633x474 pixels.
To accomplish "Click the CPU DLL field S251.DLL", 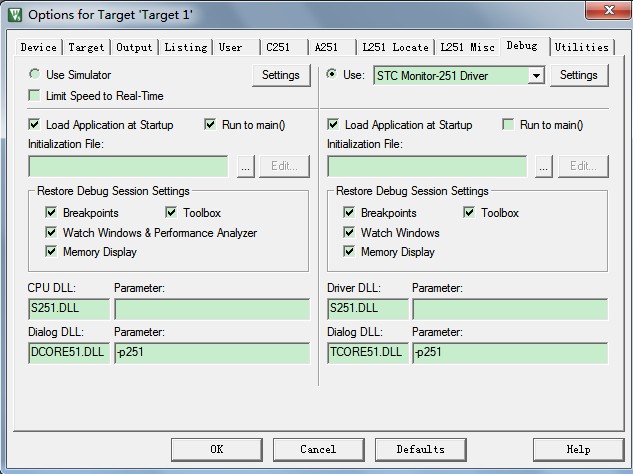I will [x=69, y=309].
